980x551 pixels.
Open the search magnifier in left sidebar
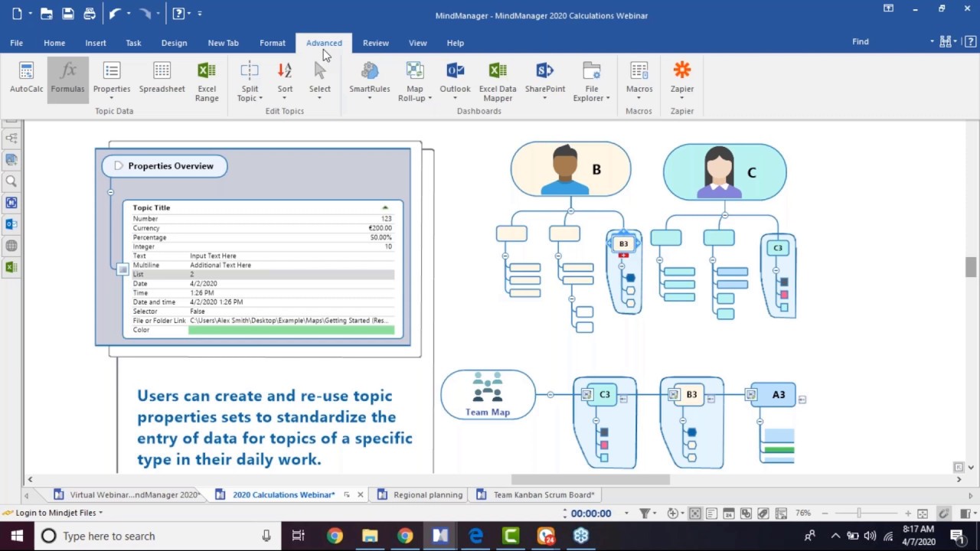click(11, 181)
